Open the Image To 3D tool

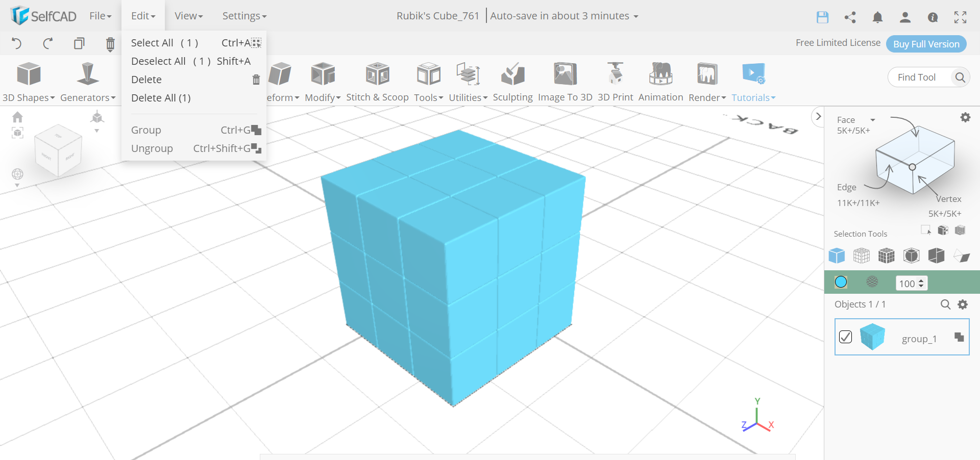(565, 74)
